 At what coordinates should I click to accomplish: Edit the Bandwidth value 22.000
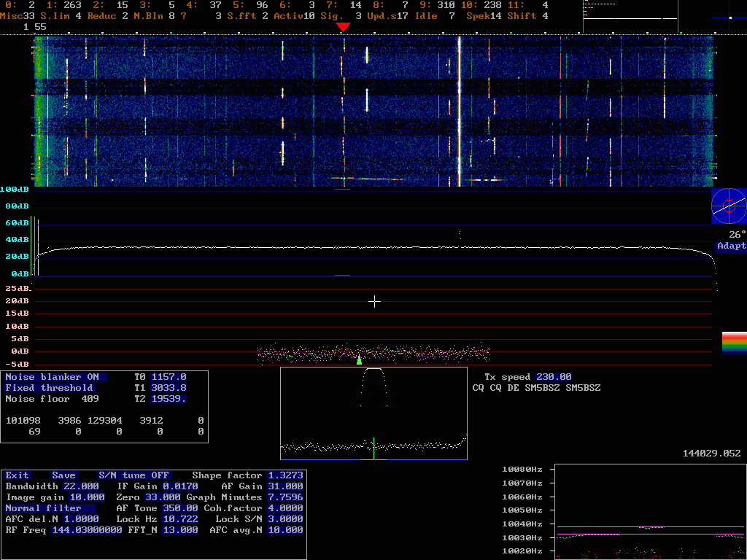[x=81, y=486]
